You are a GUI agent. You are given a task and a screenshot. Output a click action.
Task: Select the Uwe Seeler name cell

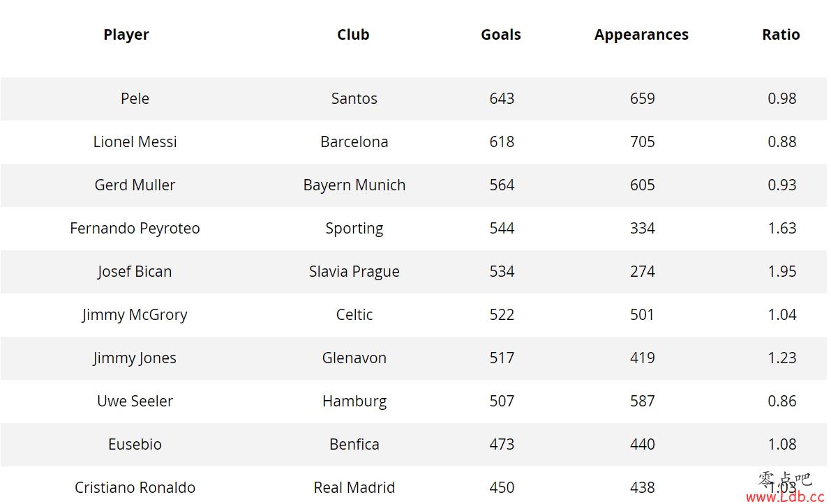coord(135,402)
